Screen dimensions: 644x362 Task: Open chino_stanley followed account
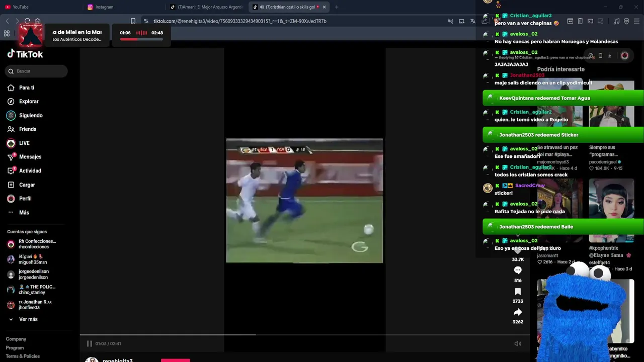(x=31, y=290)
